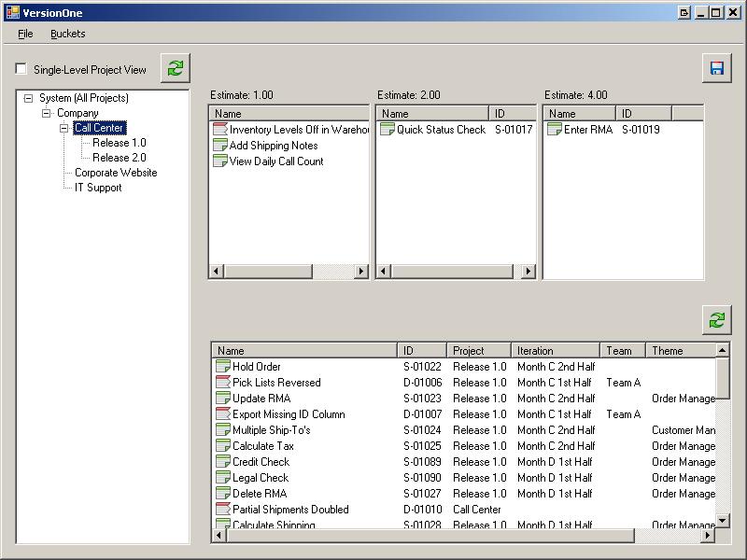The image size is (747, 560).
Task: Click story table horizontal scroll left arrow
Action: point(218,535)
